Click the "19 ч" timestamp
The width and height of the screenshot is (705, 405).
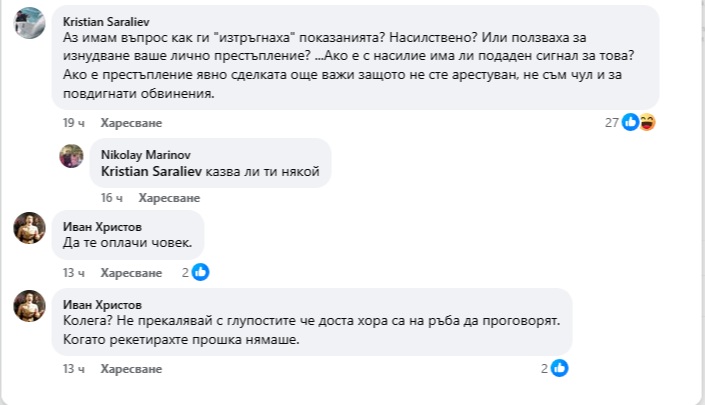click(x=73, y=122)
